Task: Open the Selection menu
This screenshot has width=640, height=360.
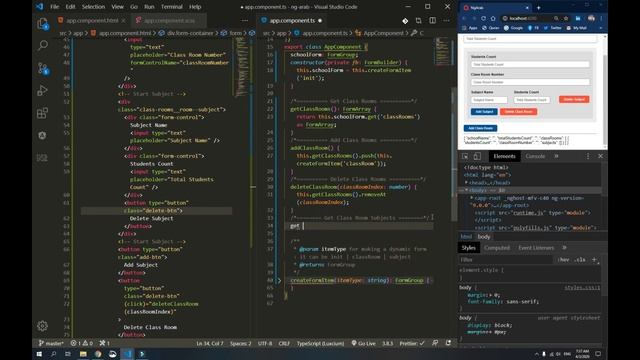Action: pos(93,7)
